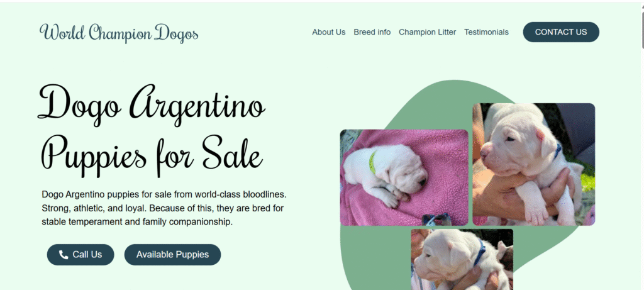Select the bottom puppy photo with blue collar
Viewport: 644px width, 290px height.
pyautogui.click(x=462, y=259)
